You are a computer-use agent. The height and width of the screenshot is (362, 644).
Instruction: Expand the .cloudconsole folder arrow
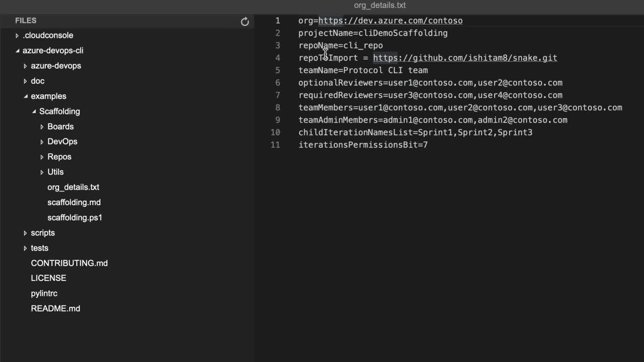pyautogui.click(x=17, y=36)
